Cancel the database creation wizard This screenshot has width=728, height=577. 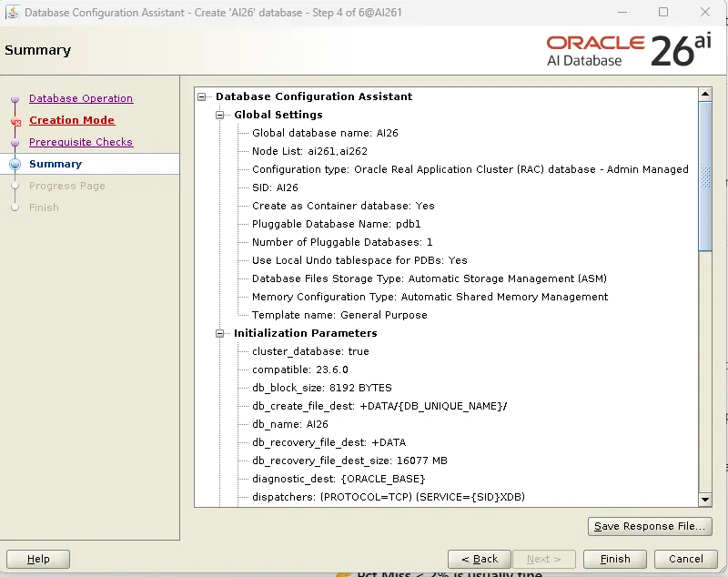(x=686, y=559)
